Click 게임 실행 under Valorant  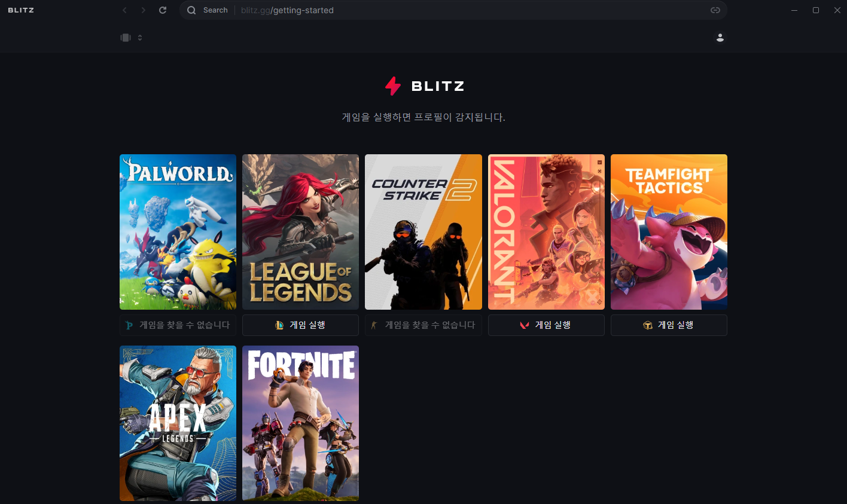coord(546,325)
